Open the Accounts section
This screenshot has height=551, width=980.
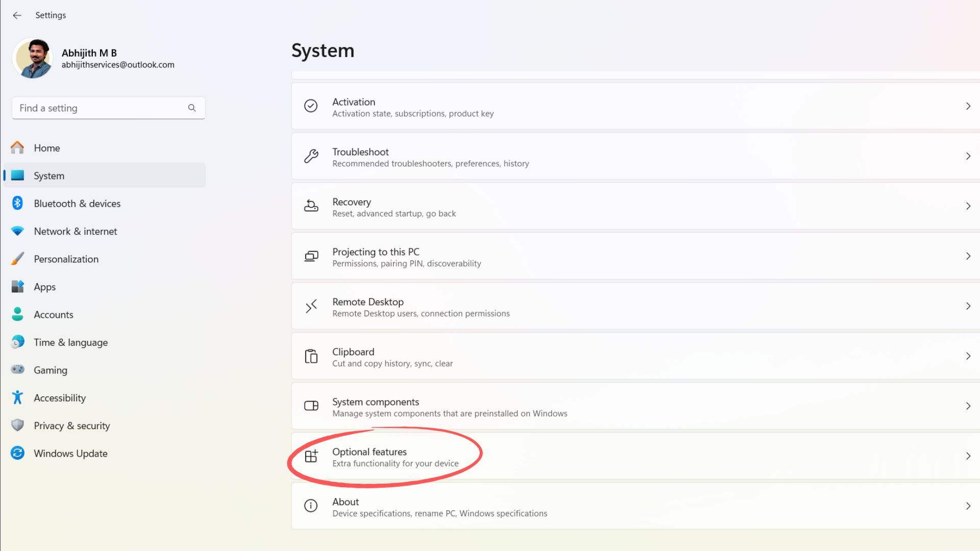point(53,314)
